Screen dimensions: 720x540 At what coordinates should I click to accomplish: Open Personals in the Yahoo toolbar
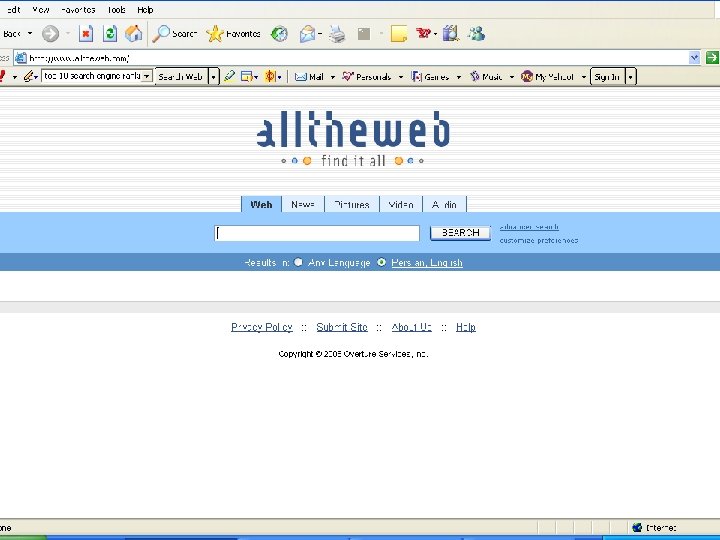pyautogui.click(x=367, y=77)
